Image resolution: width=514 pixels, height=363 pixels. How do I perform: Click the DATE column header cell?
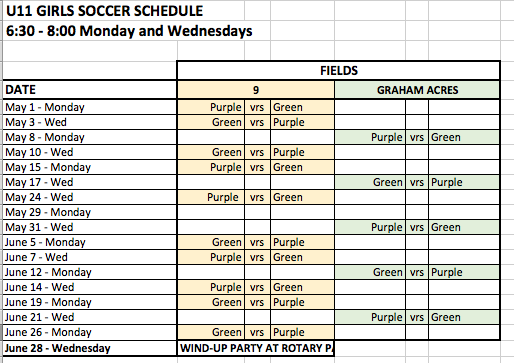click(x=90, y=90)
